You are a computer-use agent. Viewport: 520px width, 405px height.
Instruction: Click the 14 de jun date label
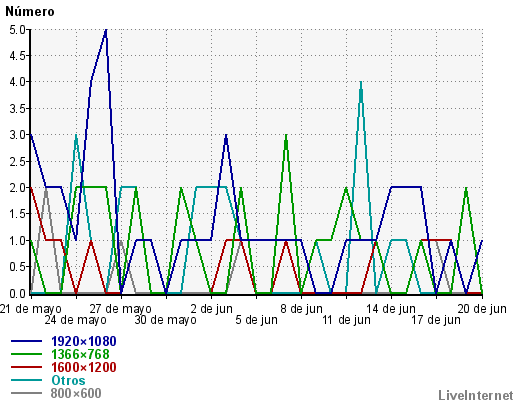click(x=391, y=309)
